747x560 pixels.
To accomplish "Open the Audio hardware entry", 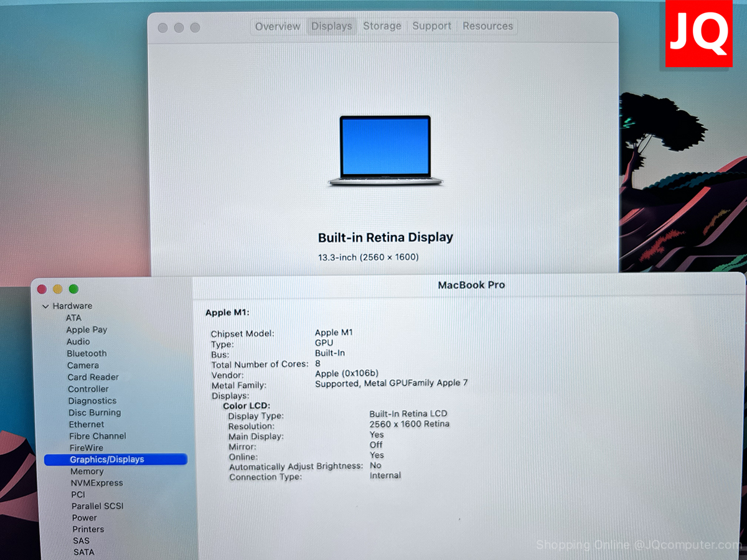I will (78, 342).
